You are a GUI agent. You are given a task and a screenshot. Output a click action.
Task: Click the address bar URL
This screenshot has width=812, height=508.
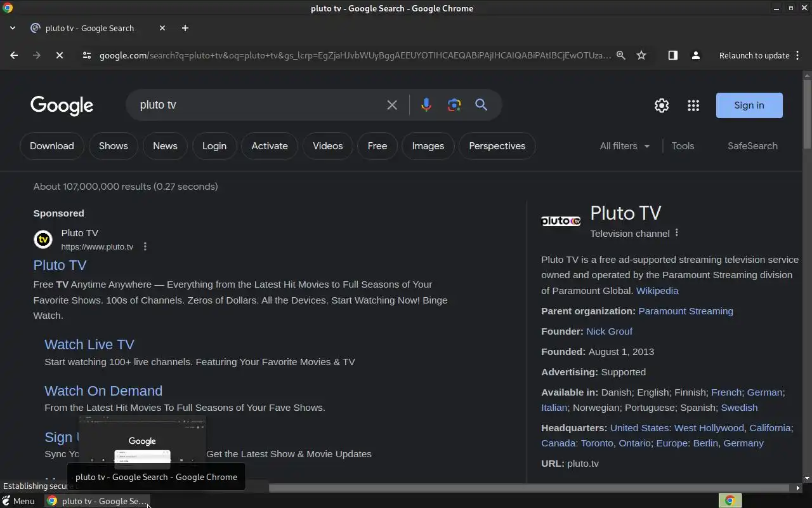355,55
